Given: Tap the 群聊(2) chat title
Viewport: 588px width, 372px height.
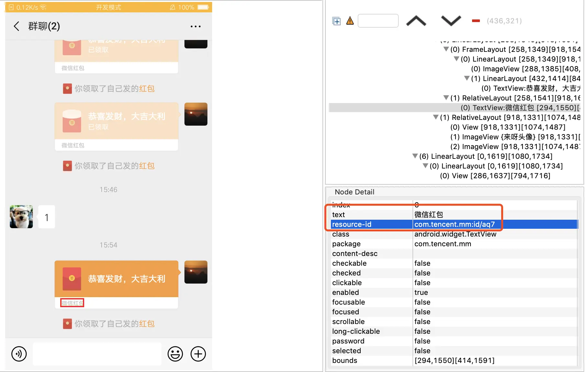Looking at the screenshot, I should 44,26.
